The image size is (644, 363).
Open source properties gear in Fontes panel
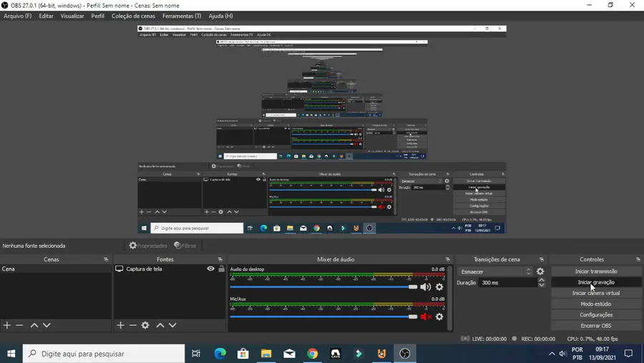(x=145, y=325)
